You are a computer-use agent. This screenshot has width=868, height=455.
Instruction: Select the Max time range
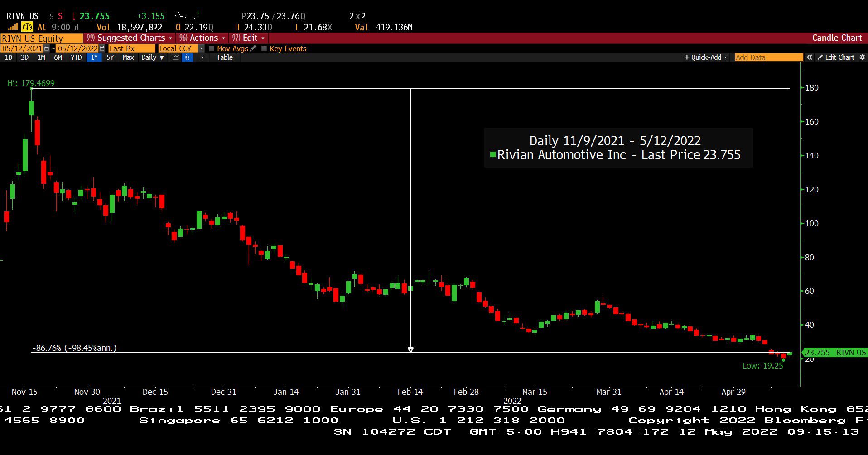point(128,57)
